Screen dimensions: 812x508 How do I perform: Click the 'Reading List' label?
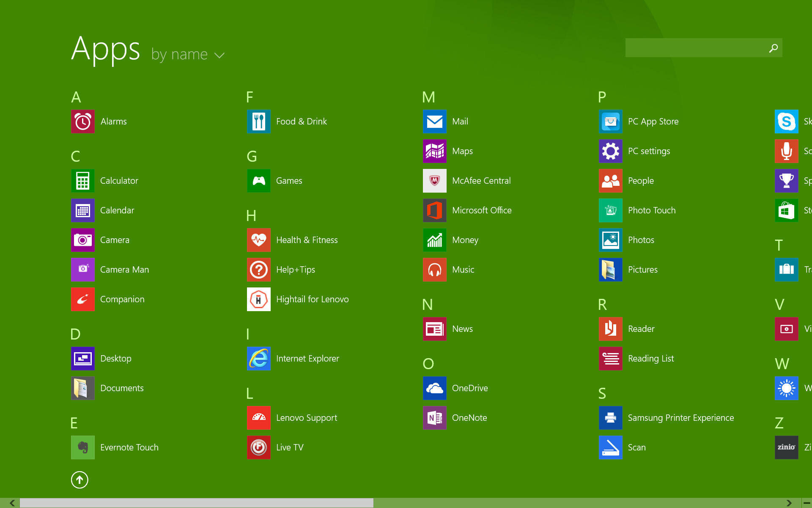pos(651,359)
